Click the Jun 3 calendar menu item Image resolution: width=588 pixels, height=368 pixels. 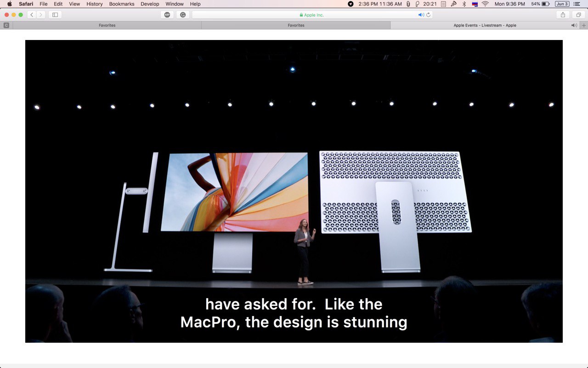pos(562,4)
